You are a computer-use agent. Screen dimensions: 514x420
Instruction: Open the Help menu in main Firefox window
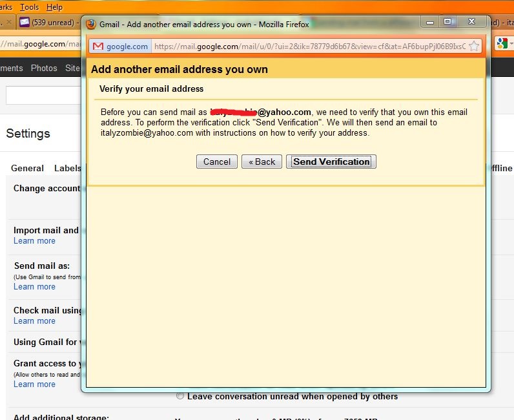click(54, 7)
